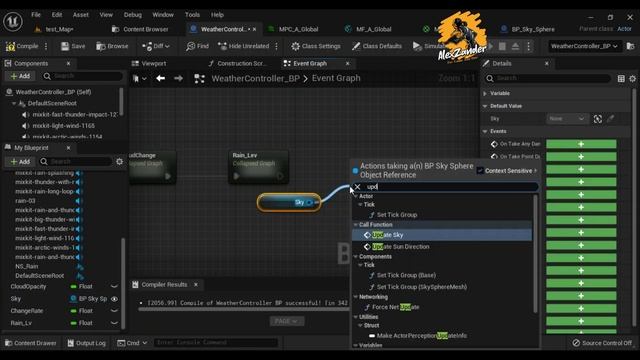Open the Asset menu
Screen dimensions: 640x360
coord(80,15)
